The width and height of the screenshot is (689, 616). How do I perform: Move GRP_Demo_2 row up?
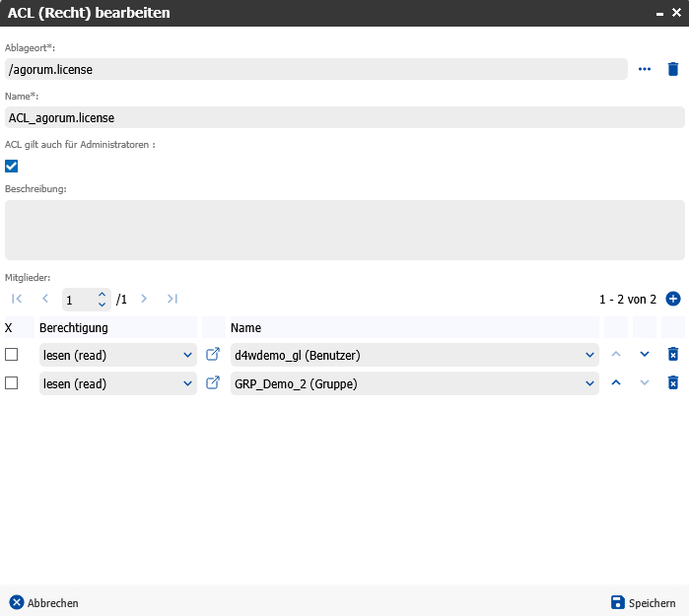pos(616,383)
